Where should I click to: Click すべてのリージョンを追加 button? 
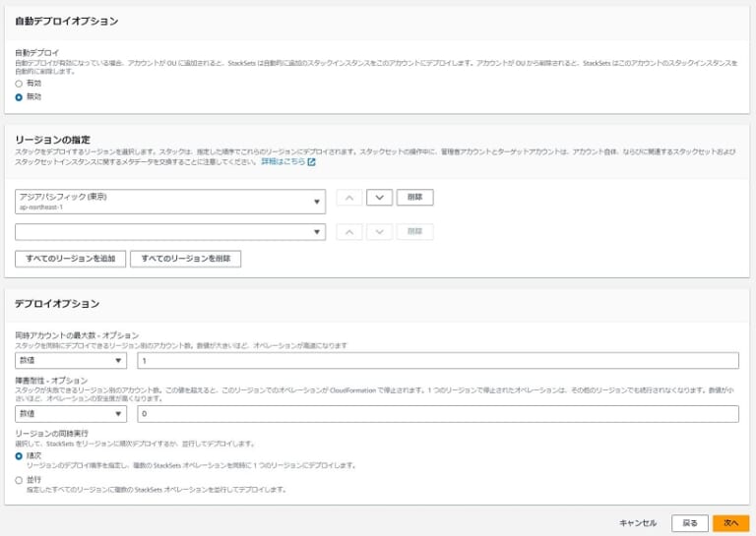pyautogui.click(x=71, y=259)
